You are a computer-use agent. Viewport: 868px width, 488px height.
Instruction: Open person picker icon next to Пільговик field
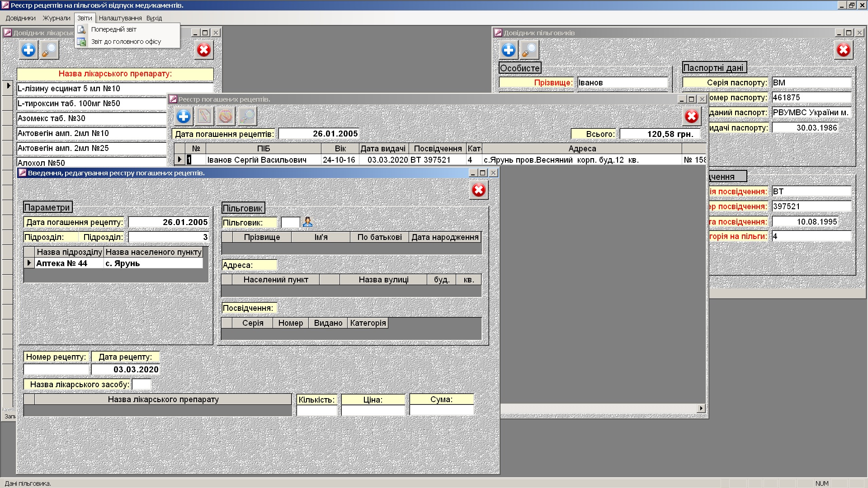pyautogui.click(x=307, y=222)
